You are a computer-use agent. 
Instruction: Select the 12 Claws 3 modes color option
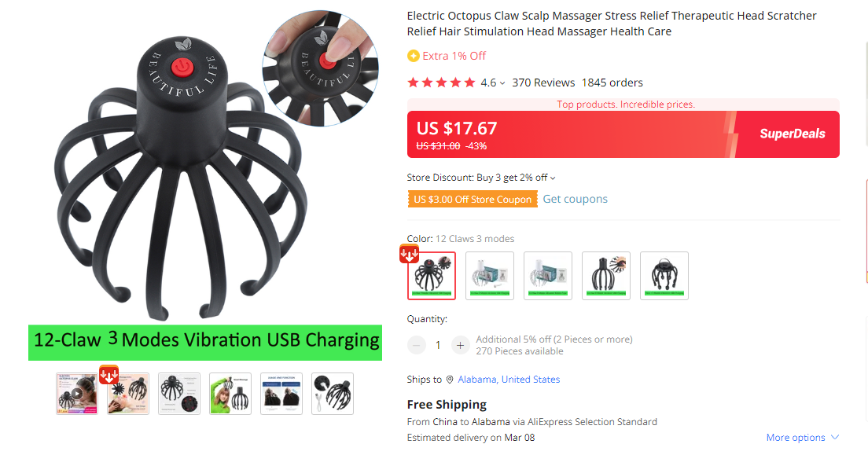click(x=432, y=276)
